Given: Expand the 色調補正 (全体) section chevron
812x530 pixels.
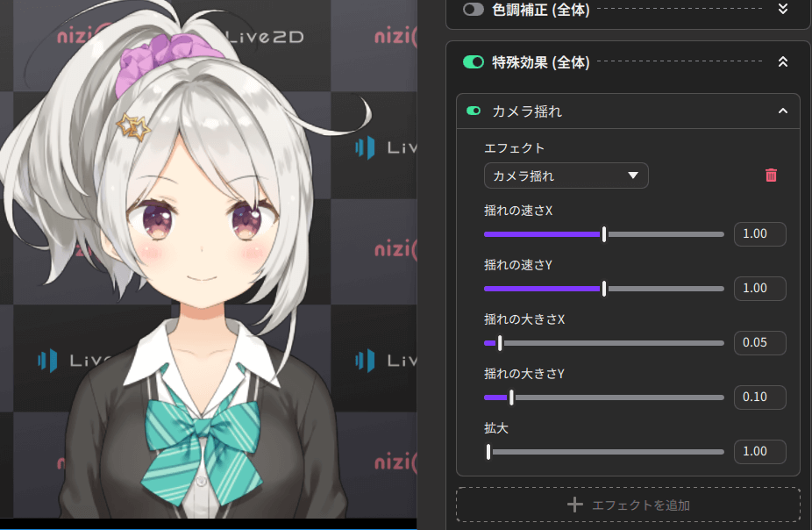Looking at the screenshot, I should [783, 9].
